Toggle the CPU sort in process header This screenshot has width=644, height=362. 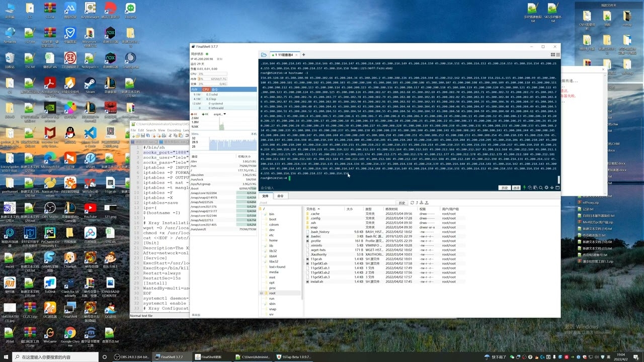205,89
